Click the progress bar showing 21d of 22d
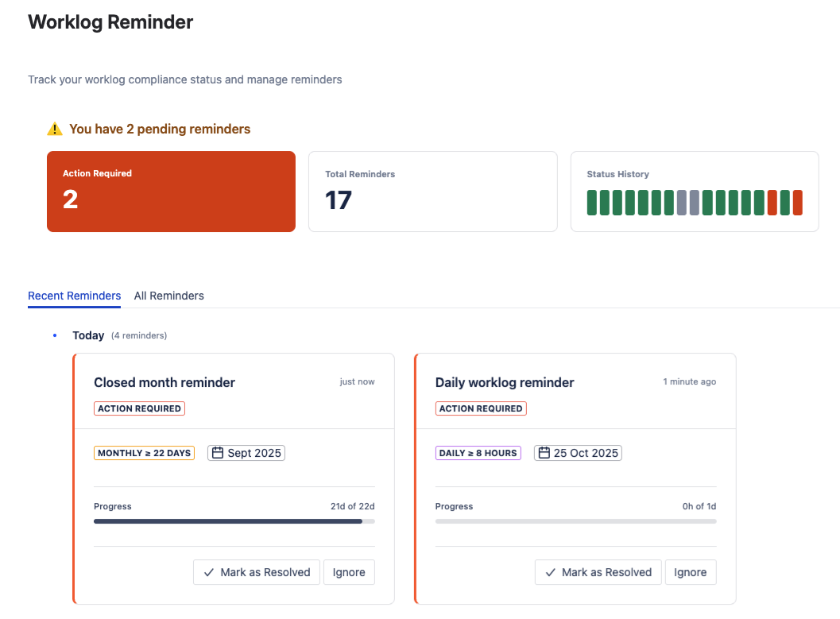This screenshot has width=840, height=619. click(x=234, y=521)
